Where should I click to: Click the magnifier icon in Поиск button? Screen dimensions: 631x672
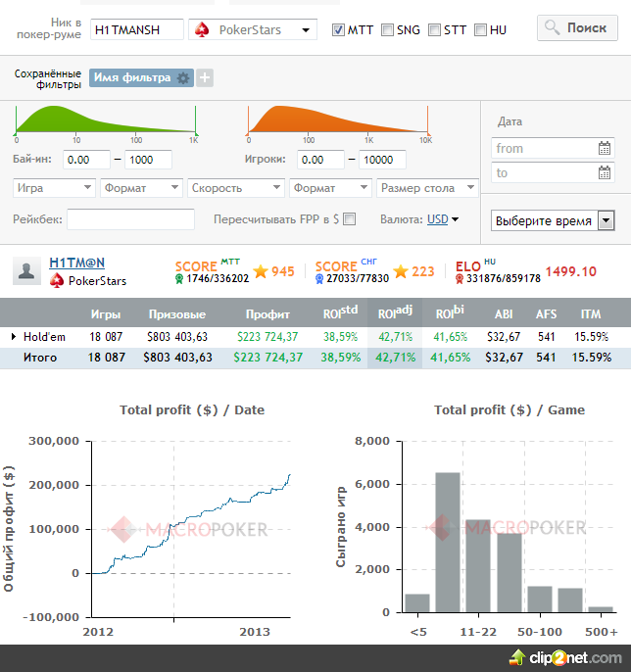pyautogui.click(x=552, y=27)
